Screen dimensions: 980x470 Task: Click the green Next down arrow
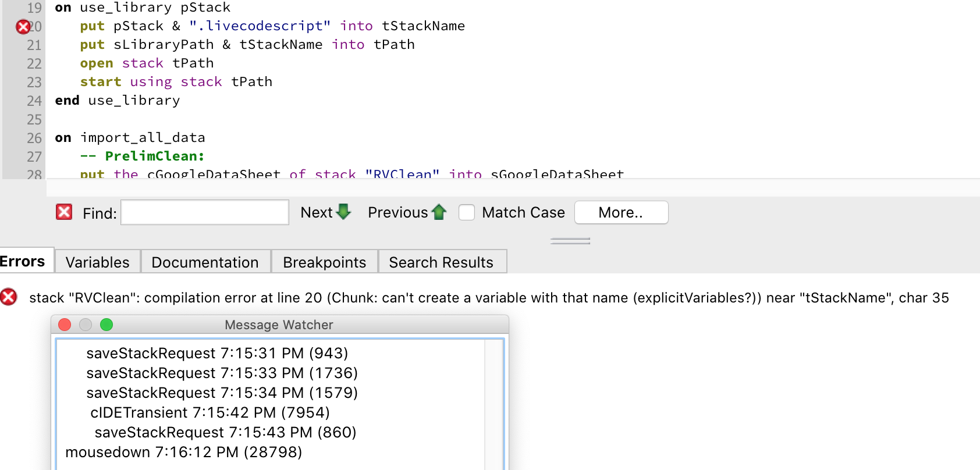pos(344,212)
